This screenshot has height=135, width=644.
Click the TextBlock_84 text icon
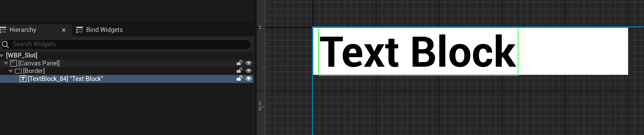(23, 79)
